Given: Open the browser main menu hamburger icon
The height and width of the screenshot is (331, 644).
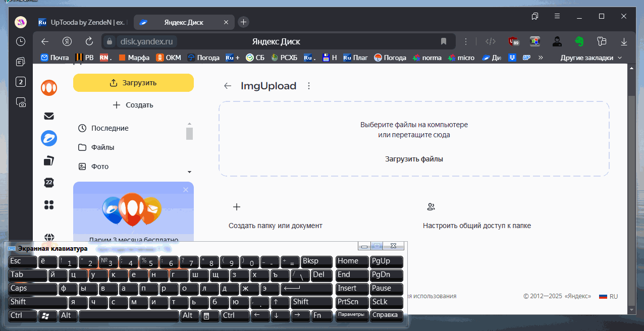Looking at the screenshot, I should coord(557,16).
